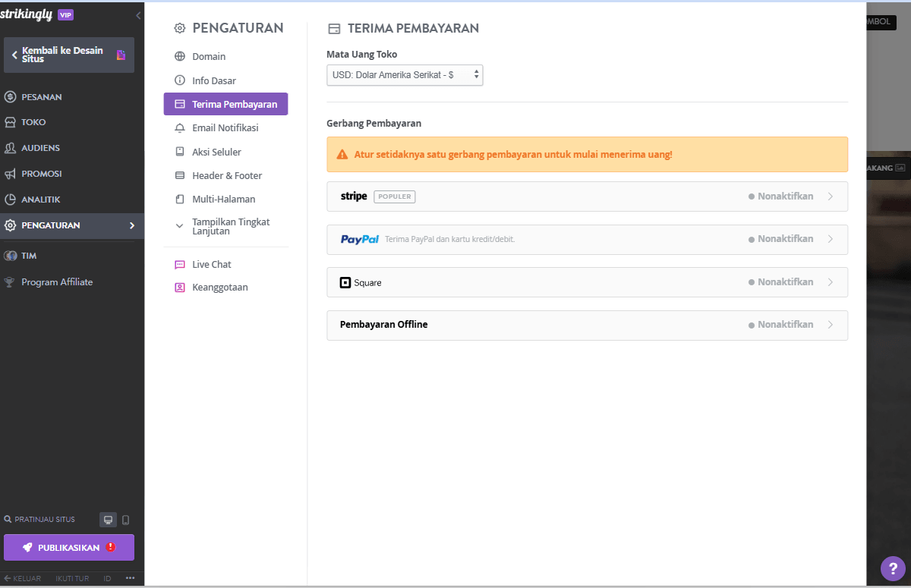Switch to mobile preview icon
911x588 pixels.
pyautogui.click(x=126, y=520)
